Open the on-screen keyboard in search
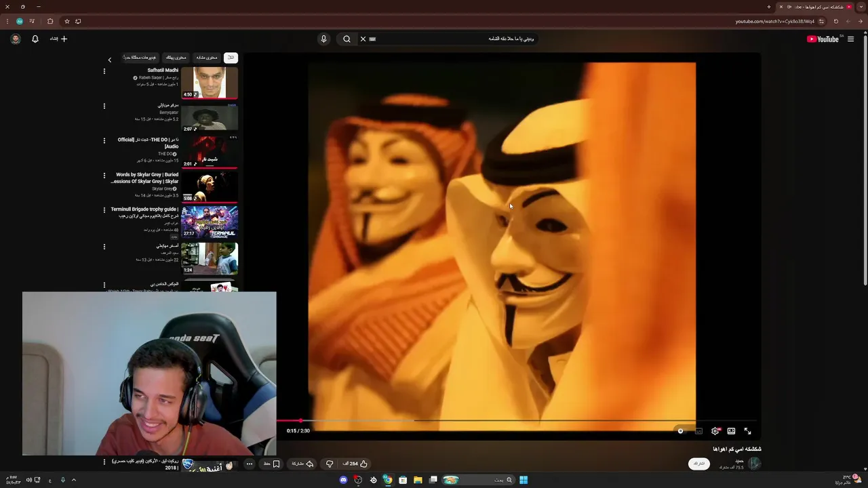 coord(372,39)
